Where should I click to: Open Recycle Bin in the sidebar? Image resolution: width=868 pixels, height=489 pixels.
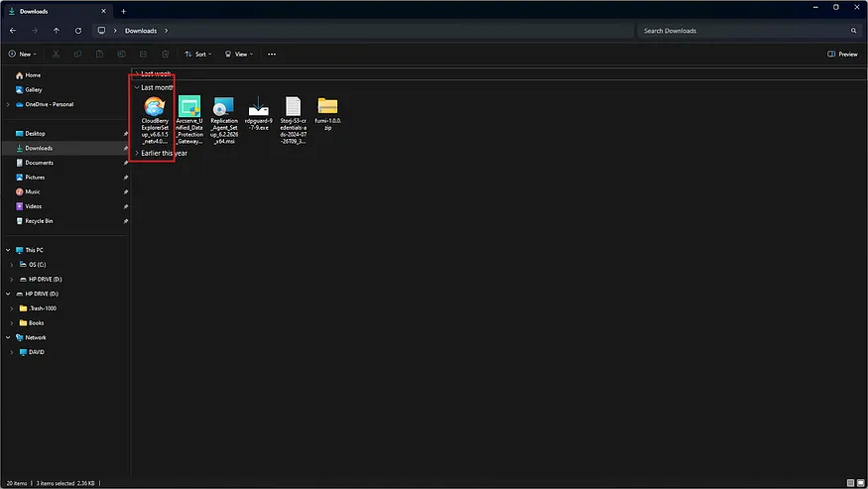(39, 220)
